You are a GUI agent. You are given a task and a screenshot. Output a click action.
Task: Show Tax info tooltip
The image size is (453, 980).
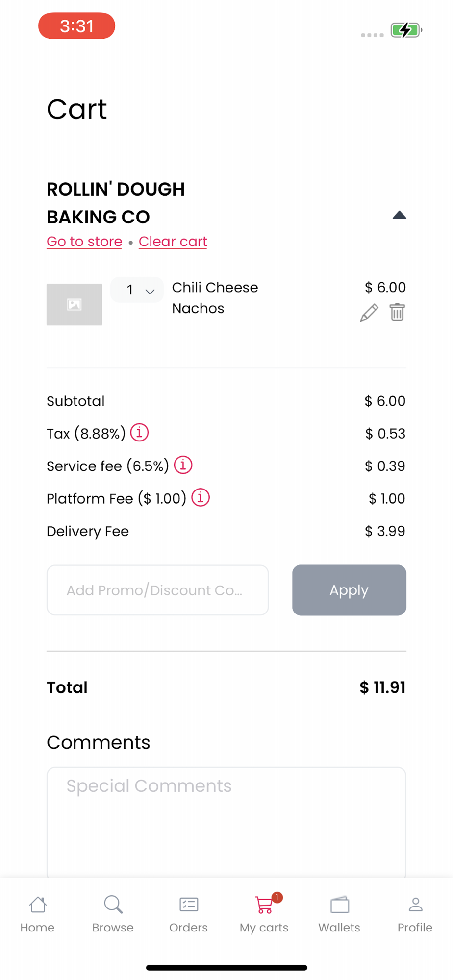click(x=139, y=433)
